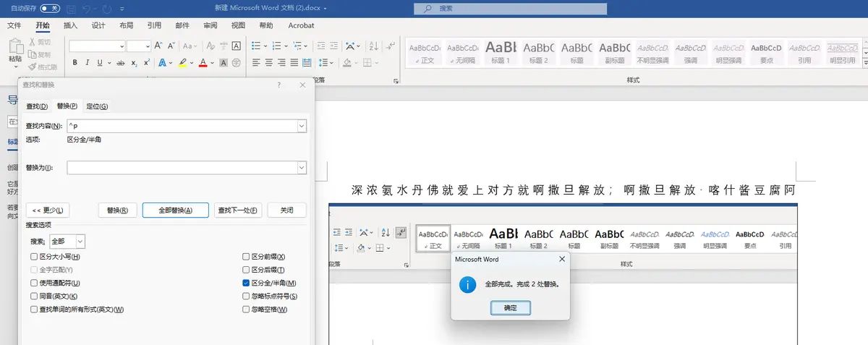Click the Character Shading icon
The image size is (868, 345).
pyautogui.click(x=224, y=63)
